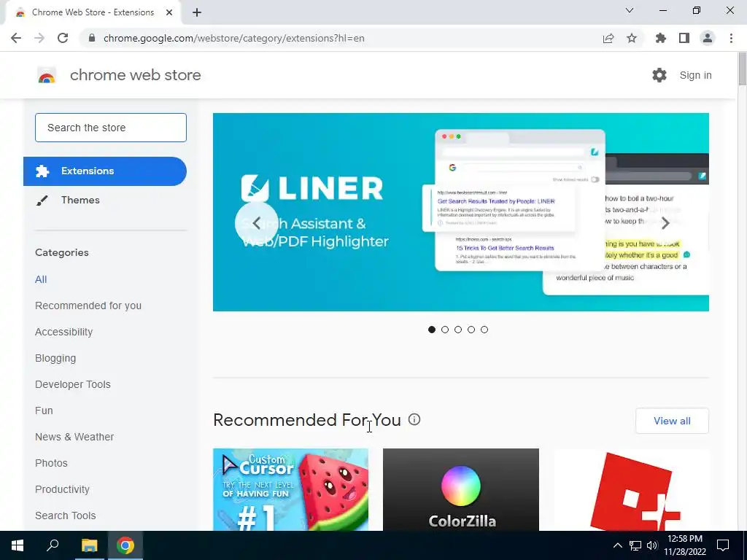747x560 pixels.
Task: Select the fourth carousel dot
Action: point(471,330)
